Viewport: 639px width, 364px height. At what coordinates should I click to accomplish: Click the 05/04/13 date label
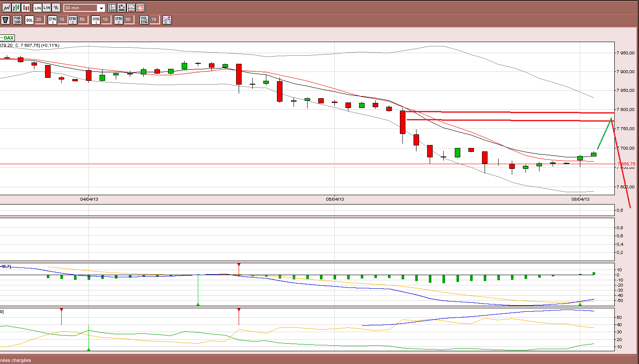335,199
